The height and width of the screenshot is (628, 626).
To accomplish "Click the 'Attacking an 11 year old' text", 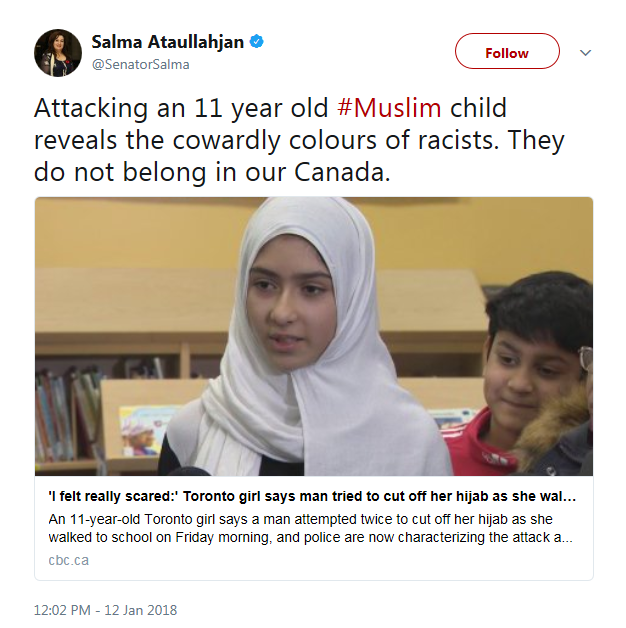I will pyautogui.click(x=181, y=108).
